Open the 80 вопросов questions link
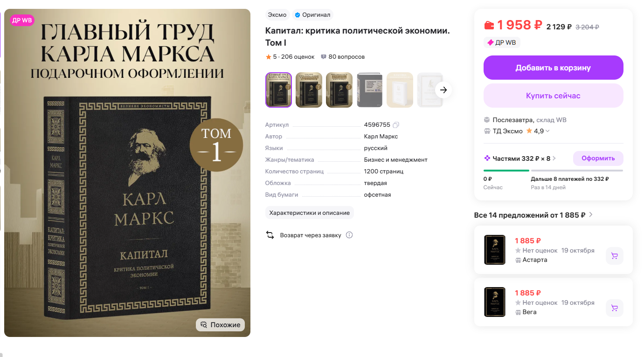 343,57
